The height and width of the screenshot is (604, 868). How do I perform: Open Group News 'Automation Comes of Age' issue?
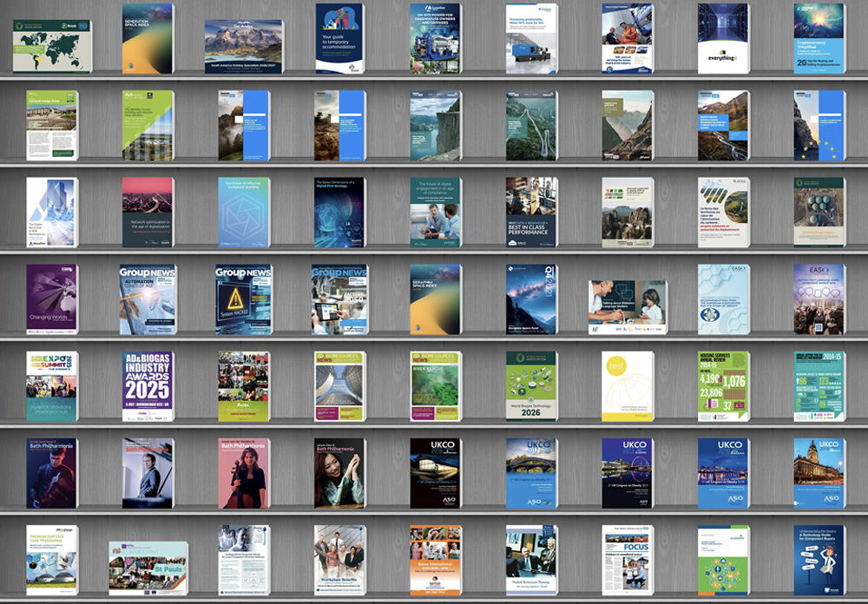point(148,299)
